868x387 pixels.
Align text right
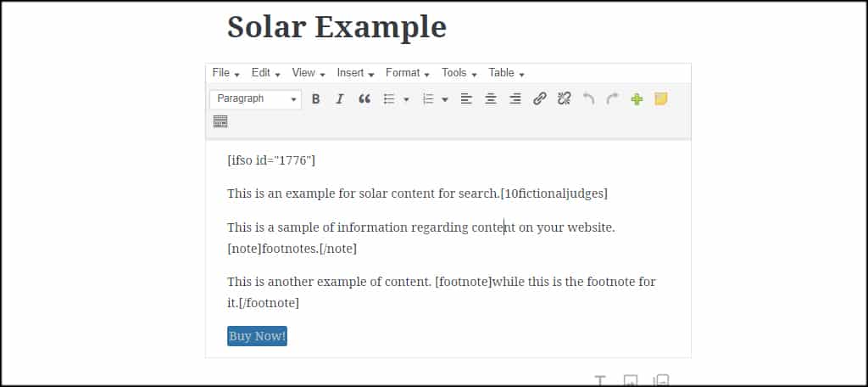515,99
